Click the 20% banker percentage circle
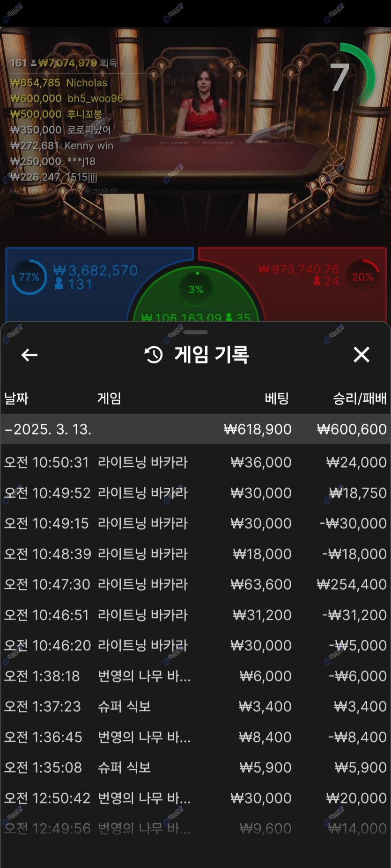391x868 pixels. (x=362, y=277)
